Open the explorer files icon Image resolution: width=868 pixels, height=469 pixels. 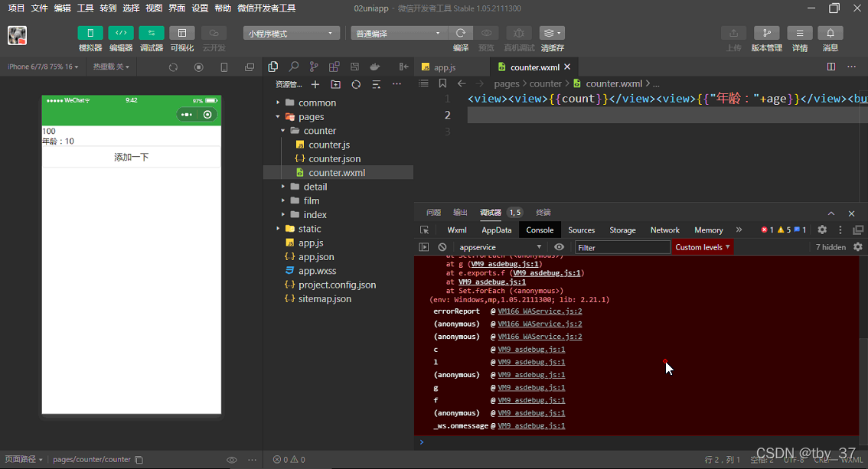pos(273,67)
